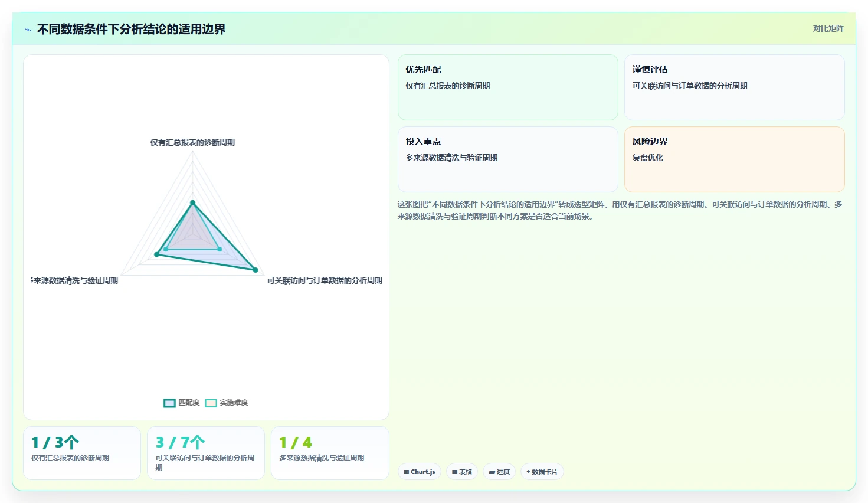Click the 数据卡片 chip icon

[x=528, y=472]
